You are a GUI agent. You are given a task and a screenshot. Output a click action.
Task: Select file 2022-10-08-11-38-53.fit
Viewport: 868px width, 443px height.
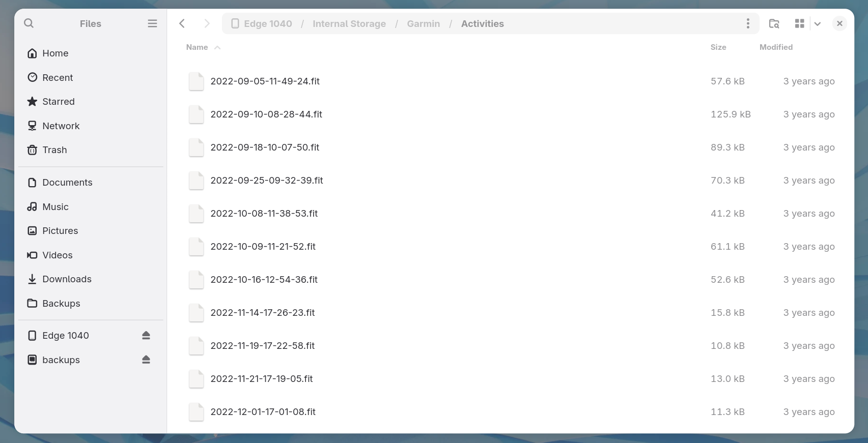511,214
